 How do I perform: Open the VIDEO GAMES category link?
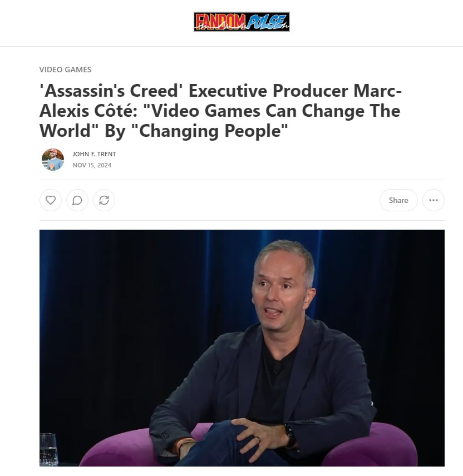point(65,70)
